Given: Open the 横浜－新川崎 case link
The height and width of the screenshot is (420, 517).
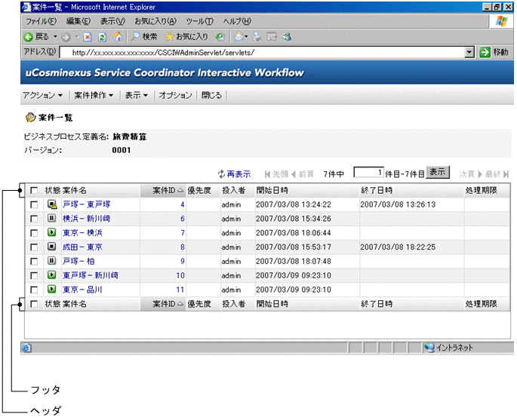Looking at the screenshot, I should pos(86,219).
